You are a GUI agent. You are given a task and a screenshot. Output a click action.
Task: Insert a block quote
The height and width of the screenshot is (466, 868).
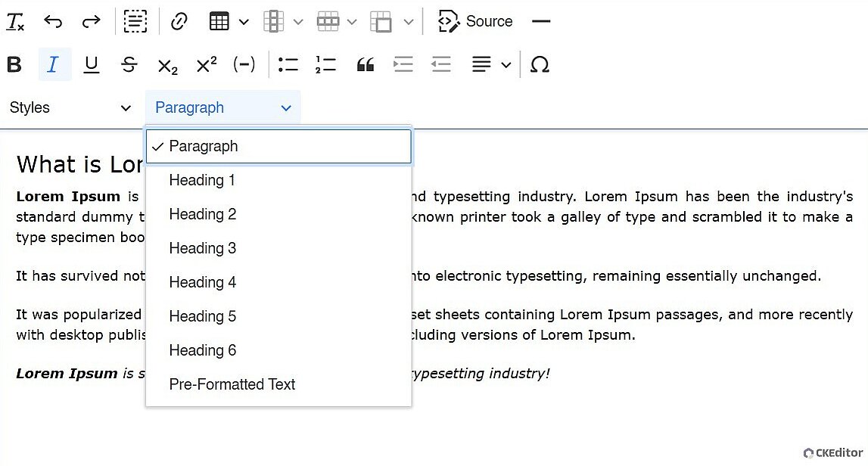pos(366,65)
